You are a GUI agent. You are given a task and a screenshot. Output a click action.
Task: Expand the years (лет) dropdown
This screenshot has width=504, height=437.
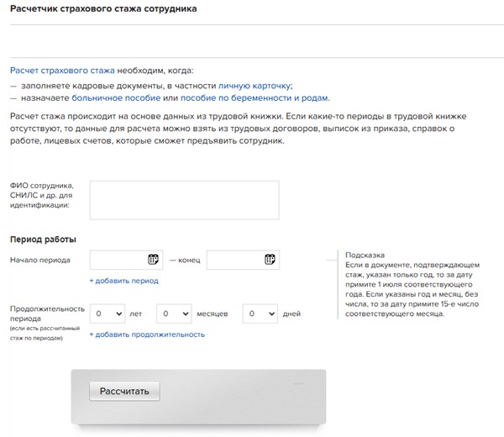[108, 313]
